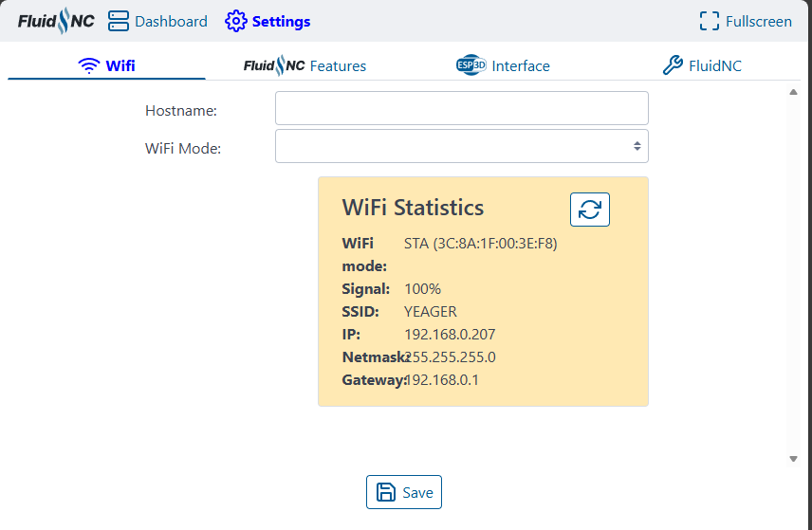Open the Interface tab label
This screenshot has height=530, width=812.
click(521, 65)
